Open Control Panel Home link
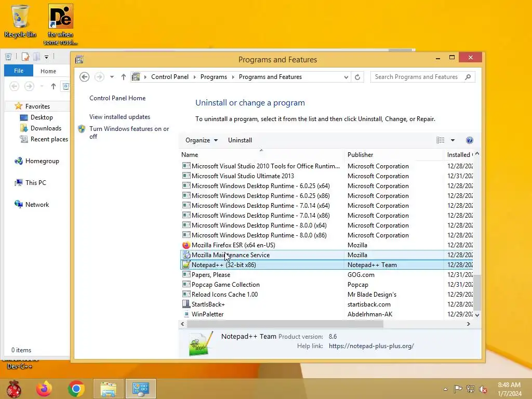Screen dimensions: 532x399 tap(117, 98)
